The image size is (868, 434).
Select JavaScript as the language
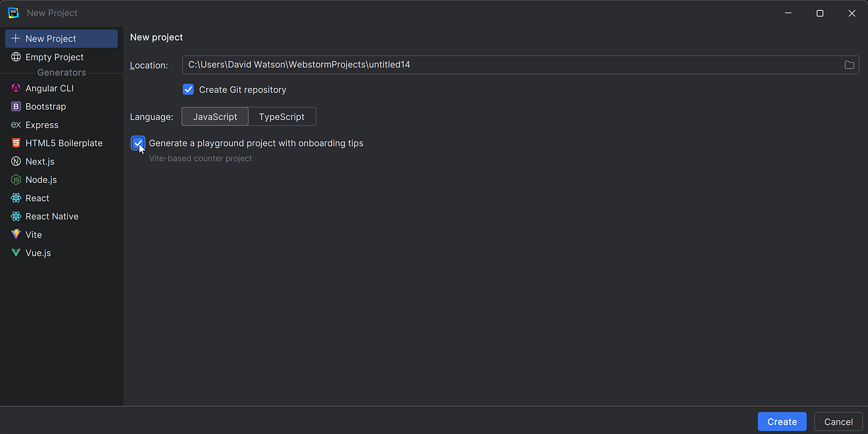click(215, 117)
